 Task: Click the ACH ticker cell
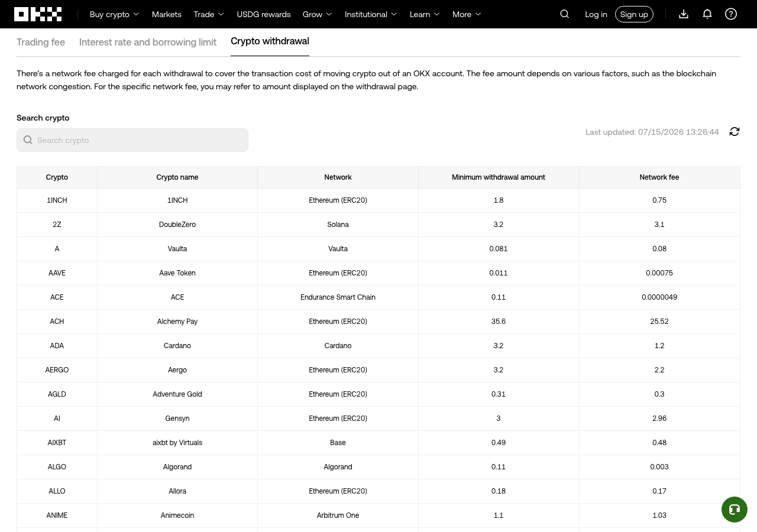[57, 322]
